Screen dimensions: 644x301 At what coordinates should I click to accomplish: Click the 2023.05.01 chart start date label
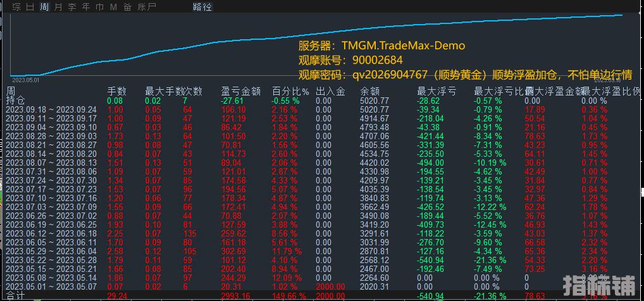[x=25, y=80]
